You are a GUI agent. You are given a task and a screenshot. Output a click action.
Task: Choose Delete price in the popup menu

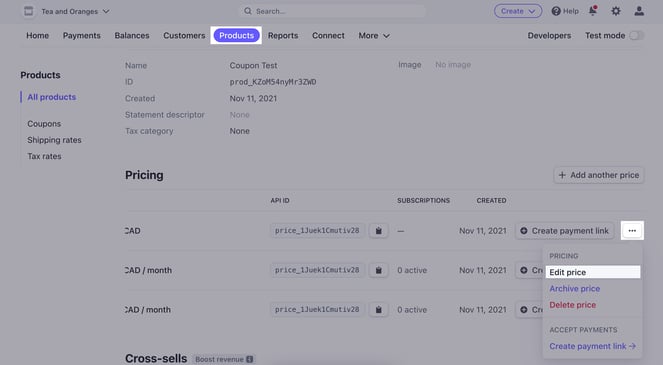(x=573, y=305)
